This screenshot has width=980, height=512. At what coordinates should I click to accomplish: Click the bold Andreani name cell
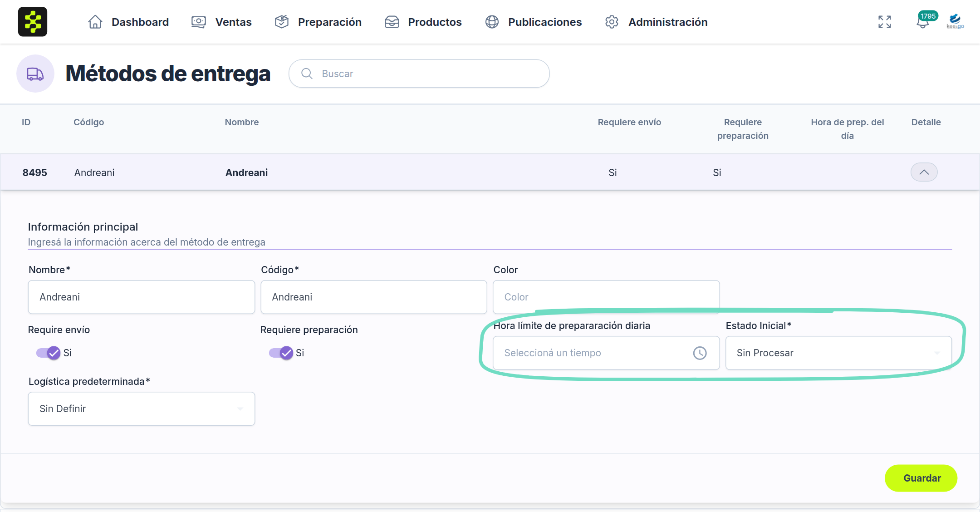(247, 172)
